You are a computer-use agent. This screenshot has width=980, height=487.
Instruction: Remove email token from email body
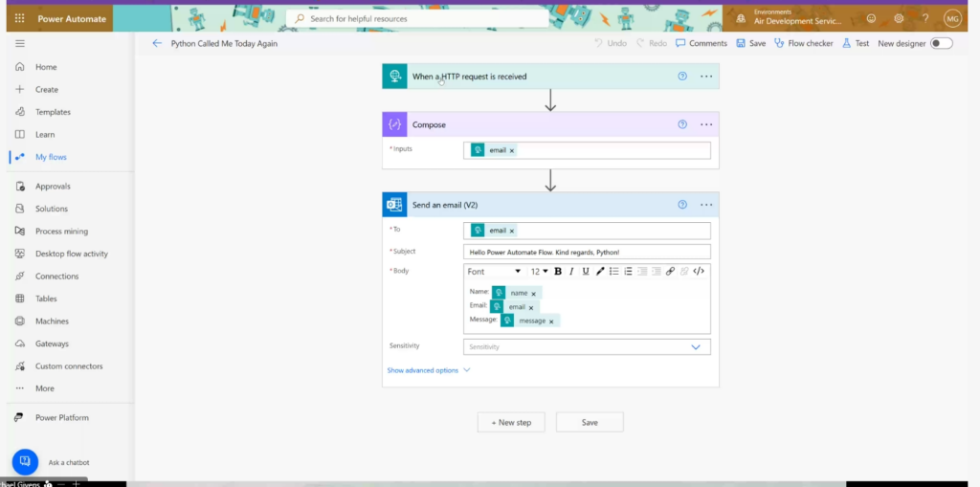pos(531,307)
